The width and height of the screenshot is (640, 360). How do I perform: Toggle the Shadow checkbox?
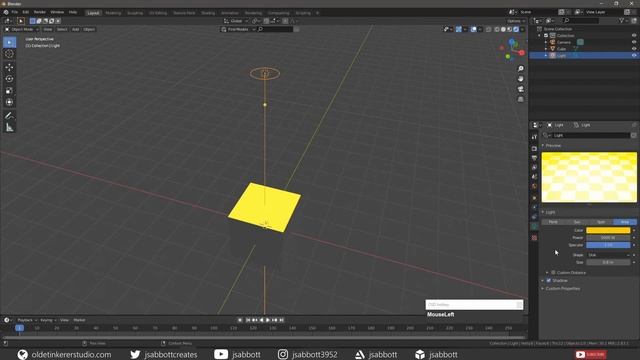[549, 280]
